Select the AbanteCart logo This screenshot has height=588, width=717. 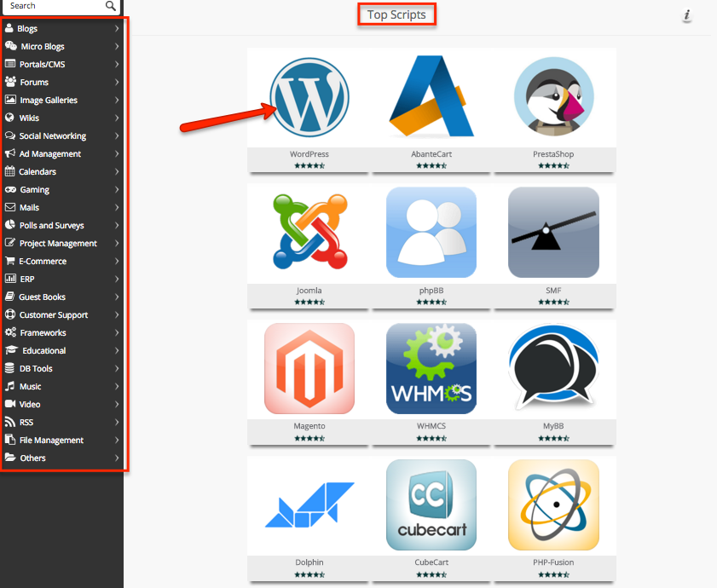coord(431,96)
